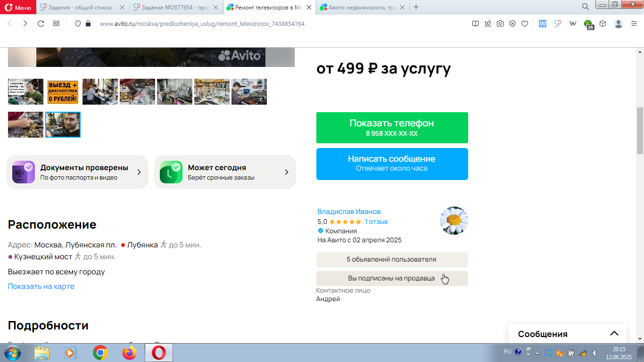
Task: Expand 'Документы проверены' arrow chevron
Action: coord(139,172)
